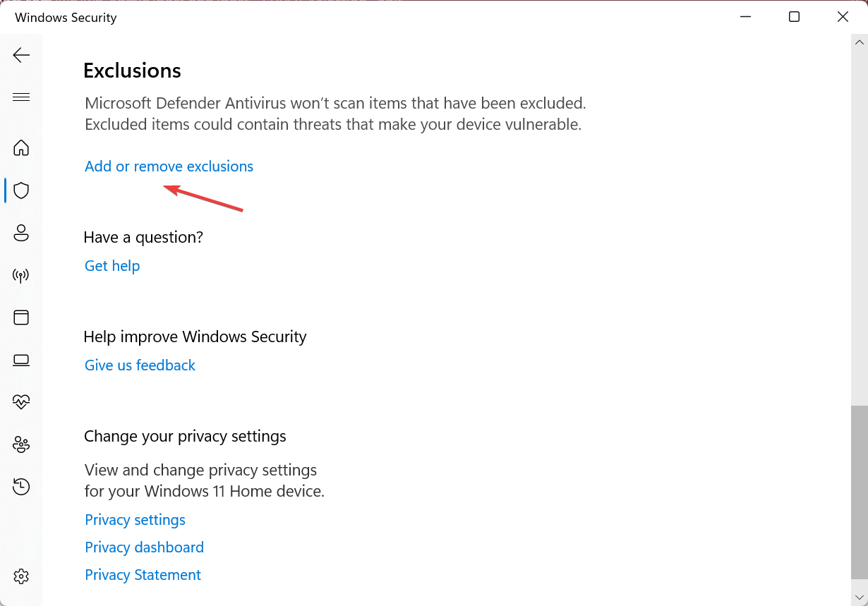The image size is (868, 606).
Task: Navigate back using the arrow icon
Action: (x=21, y=54)
